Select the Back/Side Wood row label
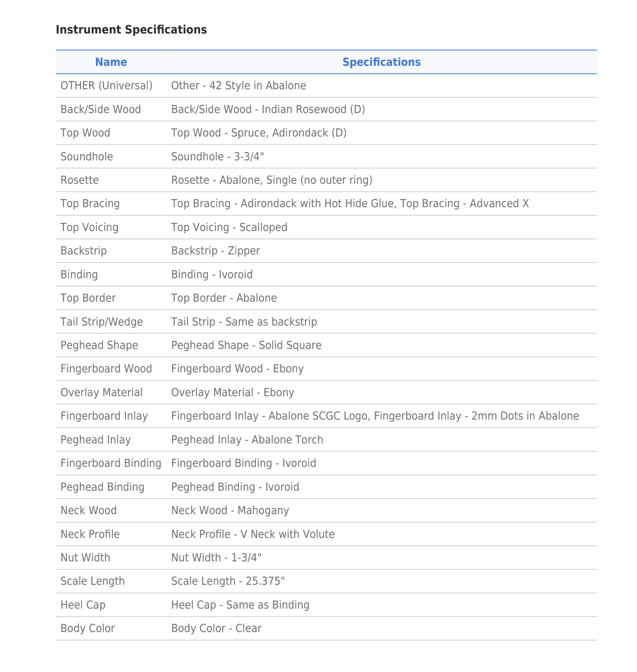This screenshot has height=672, width=637. click(101, 109)
